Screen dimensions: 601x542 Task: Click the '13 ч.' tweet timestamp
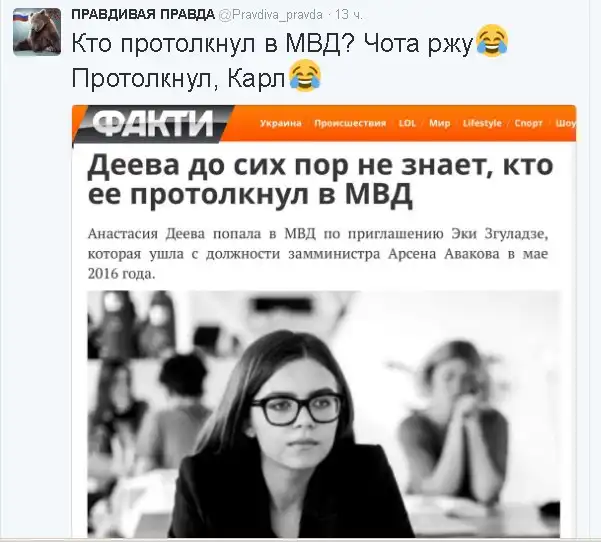(348, 15)
